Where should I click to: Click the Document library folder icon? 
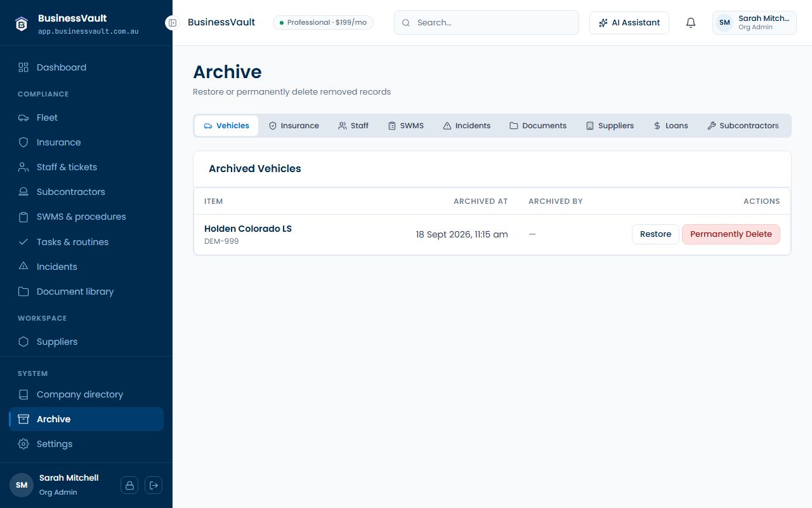pos(23,291)
